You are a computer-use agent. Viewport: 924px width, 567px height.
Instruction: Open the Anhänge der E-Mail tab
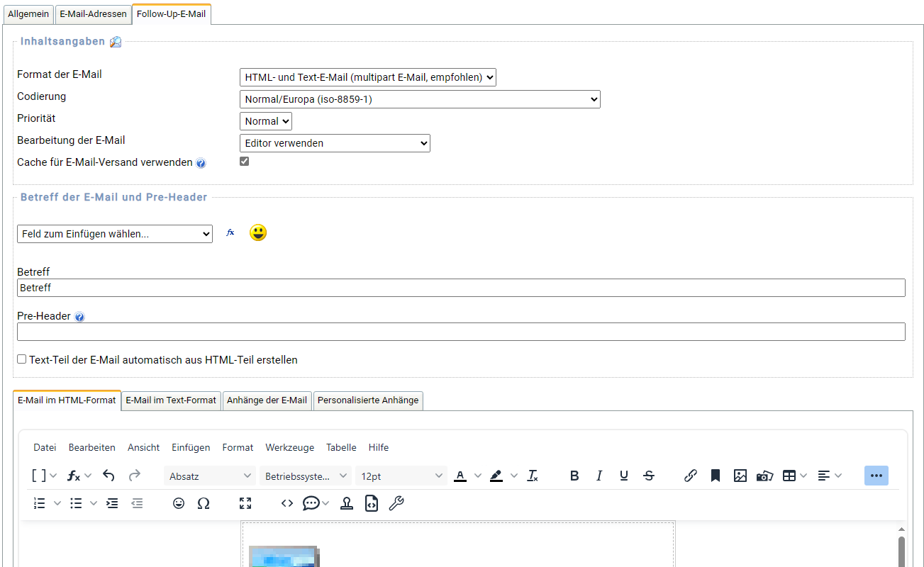267,400
